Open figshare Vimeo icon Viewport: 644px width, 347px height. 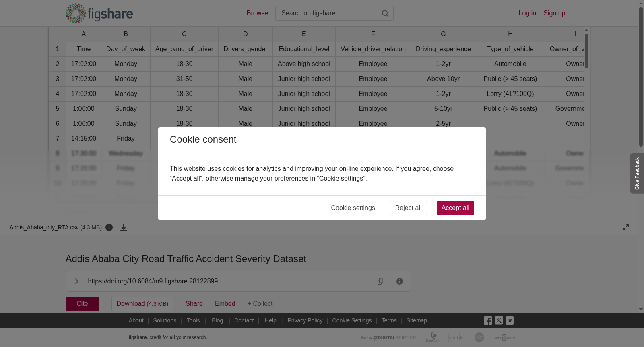[510, 321]
